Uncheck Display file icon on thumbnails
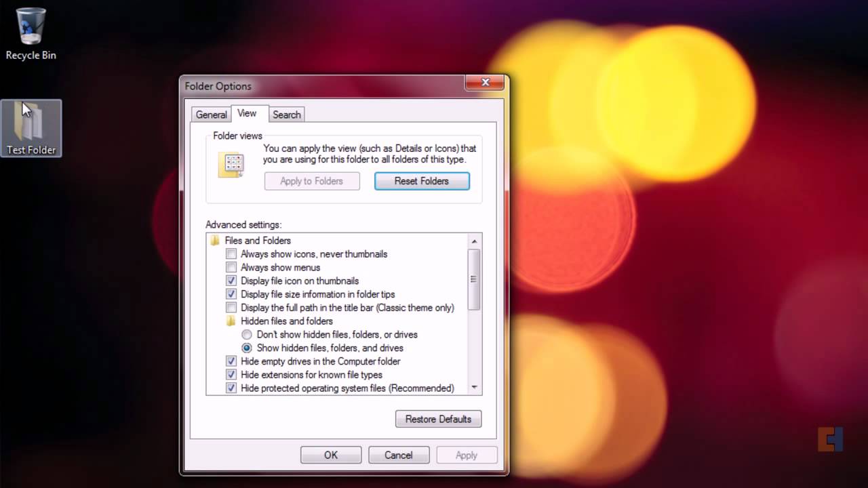 point(231,281)
